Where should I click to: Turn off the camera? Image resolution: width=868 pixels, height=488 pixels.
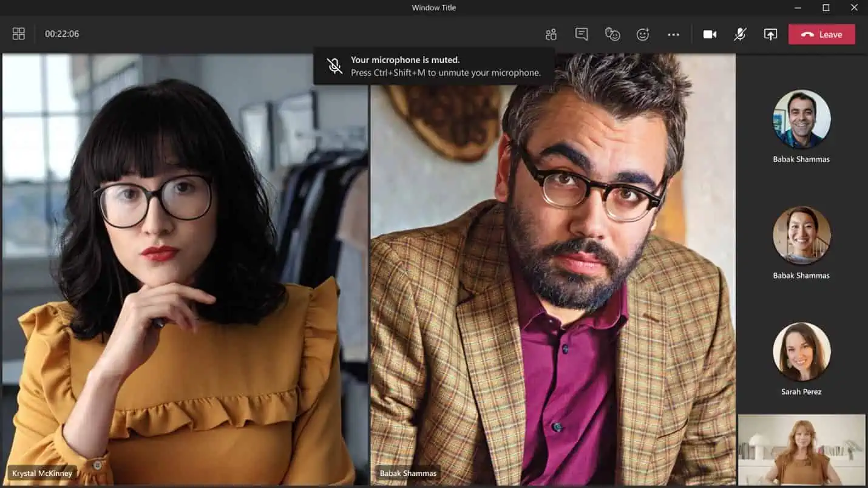[x=710, y=35]
